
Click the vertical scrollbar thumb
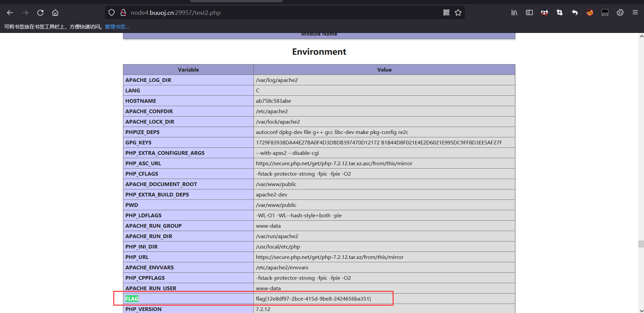tap(641, 244)
